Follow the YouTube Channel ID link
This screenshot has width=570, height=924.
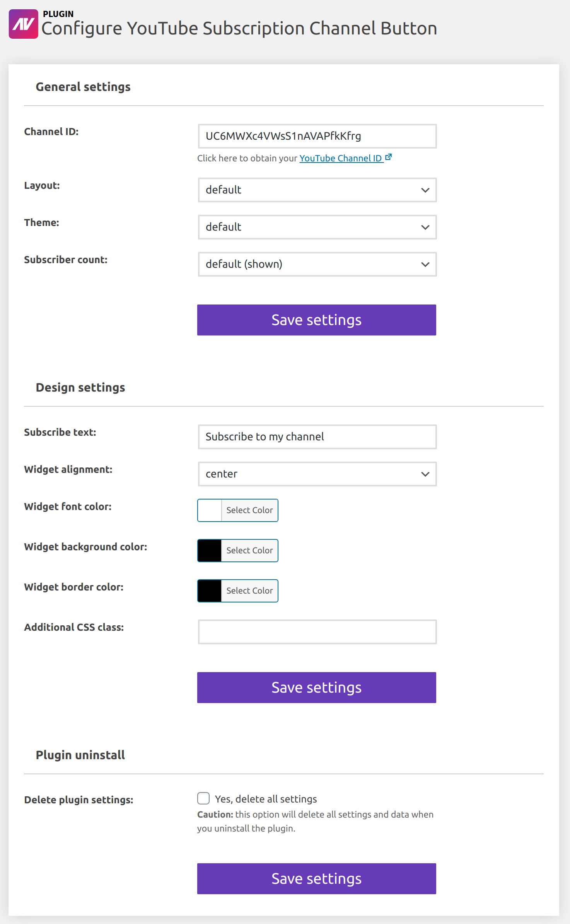341,158
